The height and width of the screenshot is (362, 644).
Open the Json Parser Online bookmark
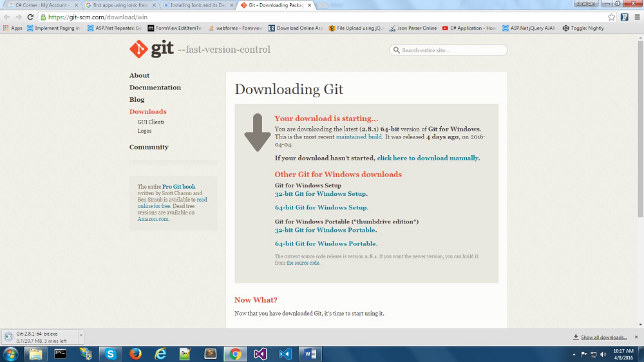(413, 28)
